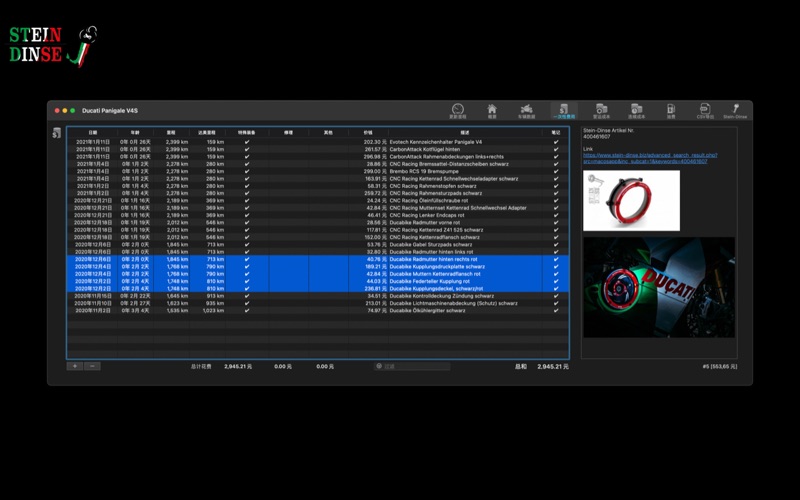800x500 pixels.
Task: Sort by the price column header
Action: pos(368,133)
